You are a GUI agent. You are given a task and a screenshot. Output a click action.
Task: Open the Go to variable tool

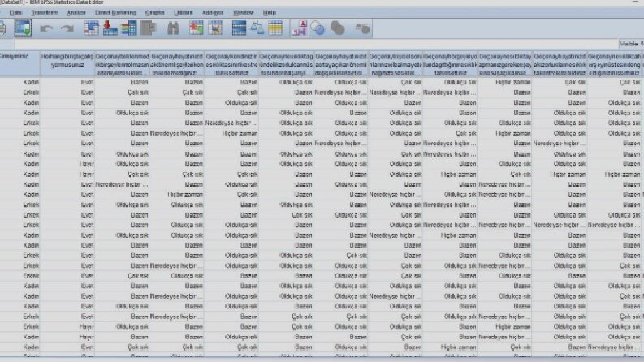tap(110, 28)
